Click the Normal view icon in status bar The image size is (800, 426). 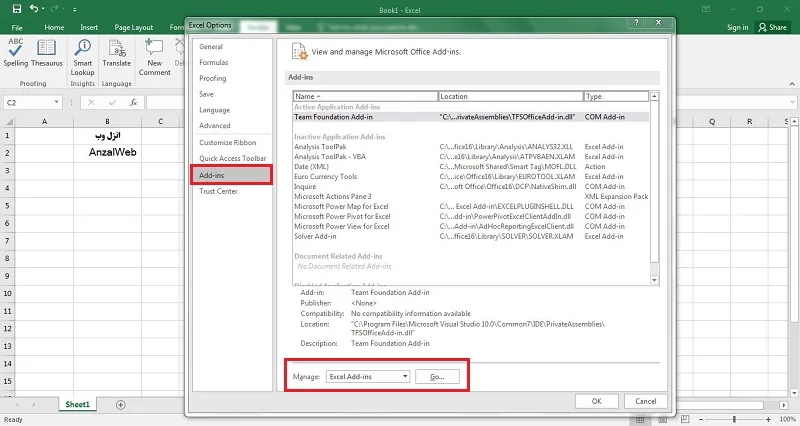click(640, 419)
